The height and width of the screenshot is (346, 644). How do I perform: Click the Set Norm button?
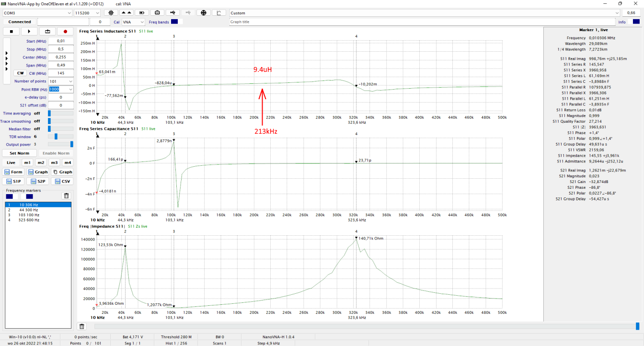[20, 153]
